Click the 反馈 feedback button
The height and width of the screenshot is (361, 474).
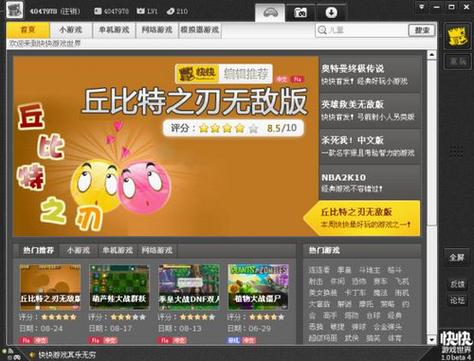(x=457, y=284)
